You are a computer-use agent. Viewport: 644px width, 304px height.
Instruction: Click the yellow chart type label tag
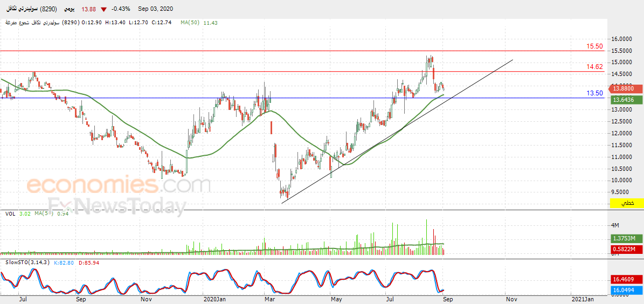point(626,203)
